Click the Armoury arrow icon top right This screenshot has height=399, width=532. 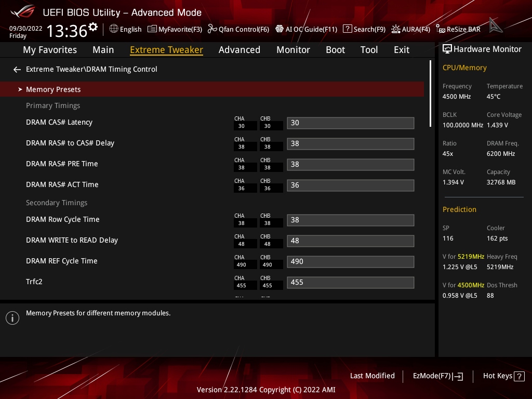496,25
